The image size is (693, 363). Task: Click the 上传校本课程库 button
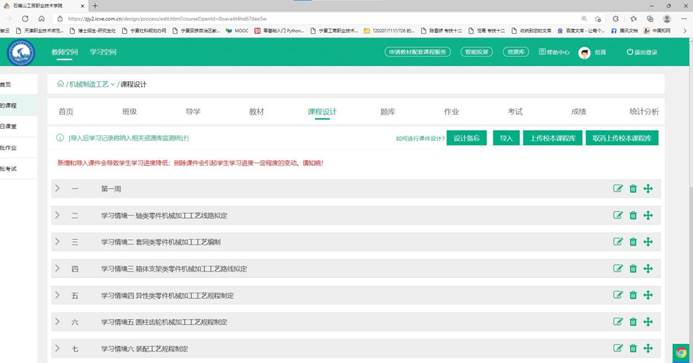tap(552, 138)
